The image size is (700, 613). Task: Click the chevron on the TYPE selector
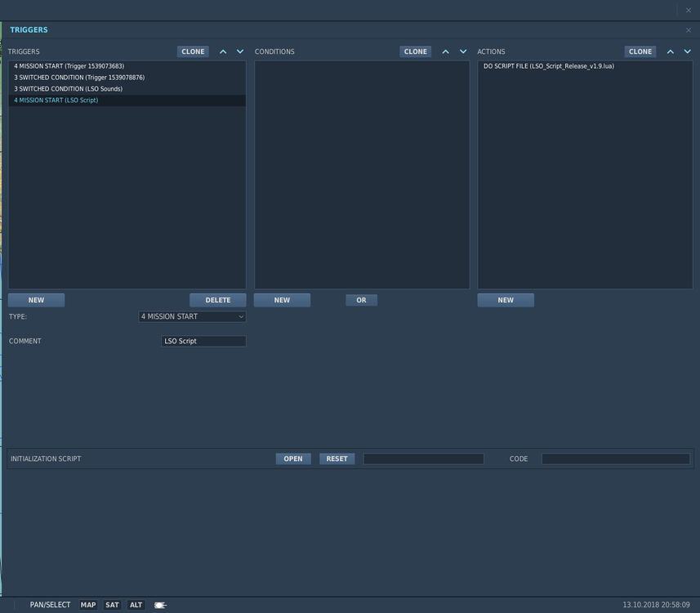[241, 316]
